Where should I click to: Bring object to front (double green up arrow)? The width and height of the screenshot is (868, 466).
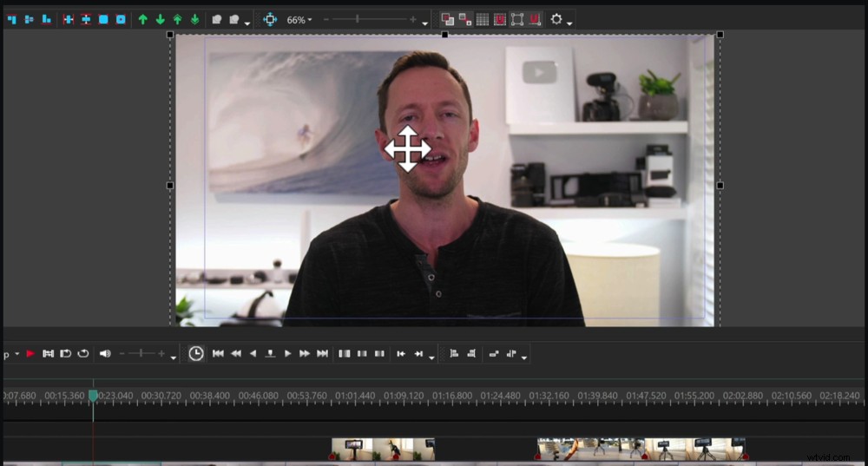point(178,19)
